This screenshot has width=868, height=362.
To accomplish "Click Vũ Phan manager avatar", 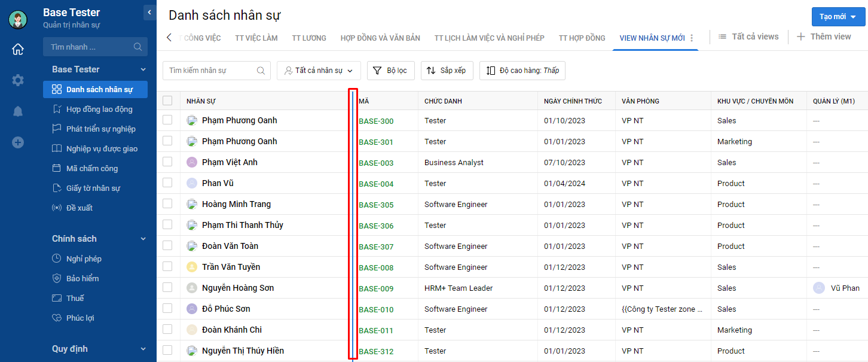I will (x=818, y=288).
